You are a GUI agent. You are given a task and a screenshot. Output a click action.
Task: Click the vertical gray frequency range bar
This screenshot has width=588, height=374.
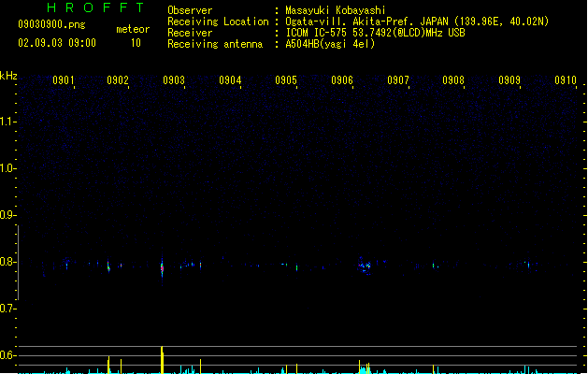(18, 262)
